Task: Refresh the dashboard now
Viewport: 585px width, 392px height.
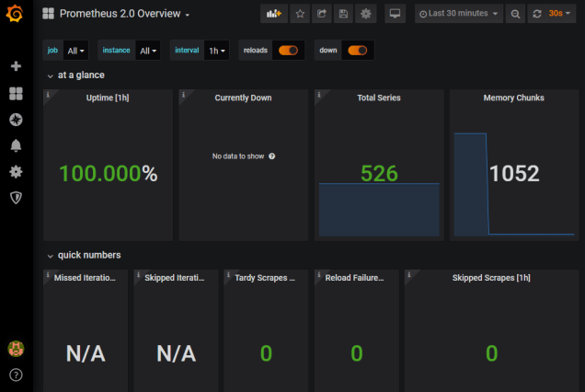Action: point(537,14)
